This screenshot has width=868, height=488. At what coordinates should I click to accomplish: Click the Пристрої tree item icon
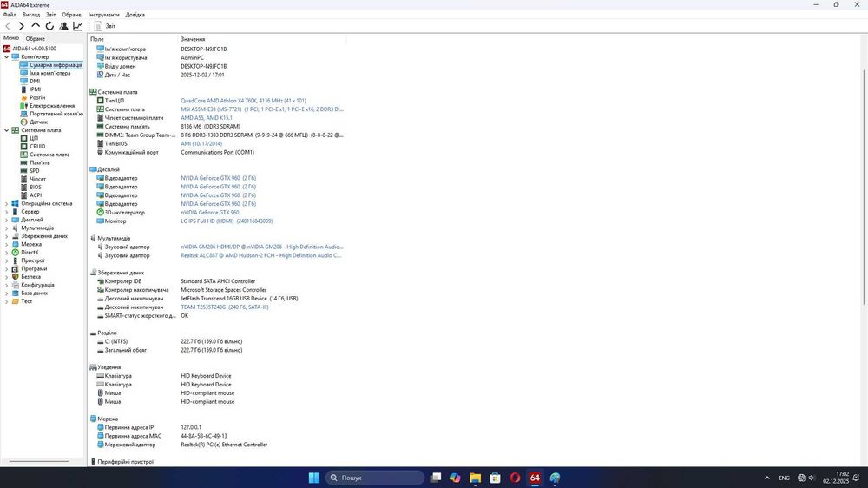pyautogui.click(x=15, y=260)
